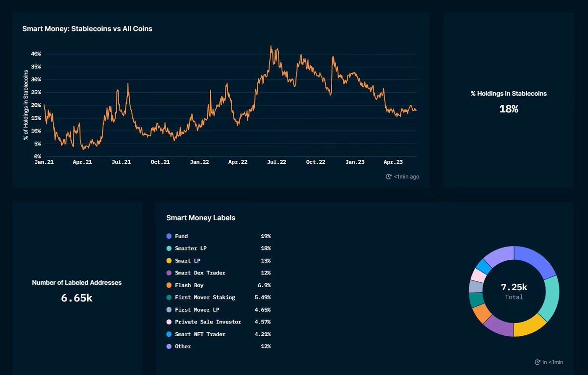Click the 6.65k labeled addresses value
The width and height of the screenshot is (588, 375).
pos(77,298)
